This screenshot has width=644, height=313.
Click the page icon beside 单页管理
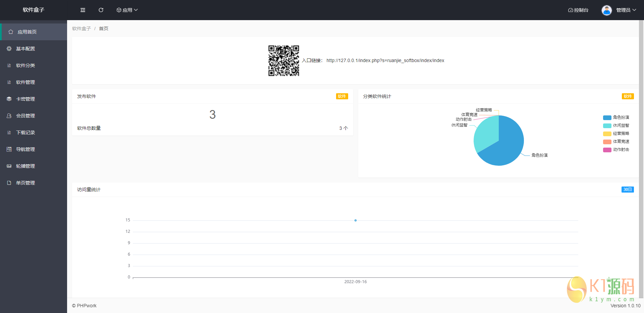pyautogui.click(x=9, y=183)
